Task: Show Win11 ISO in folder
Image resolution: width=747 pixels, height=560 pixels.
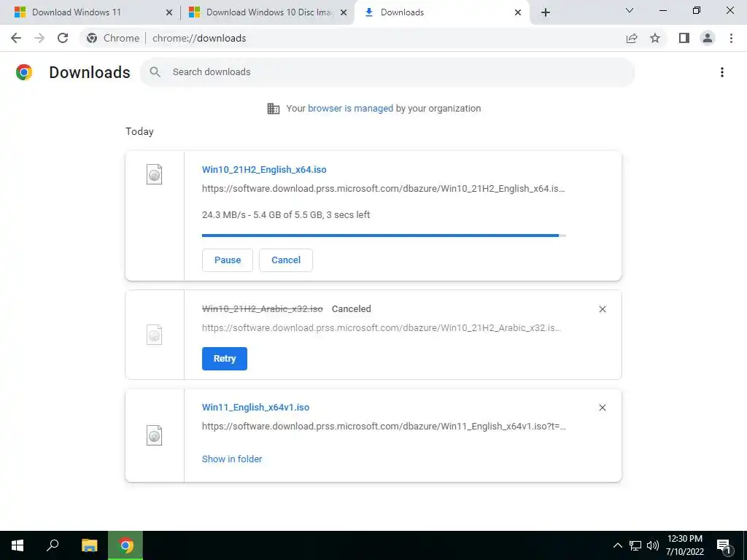Action: tap(232, 459)
